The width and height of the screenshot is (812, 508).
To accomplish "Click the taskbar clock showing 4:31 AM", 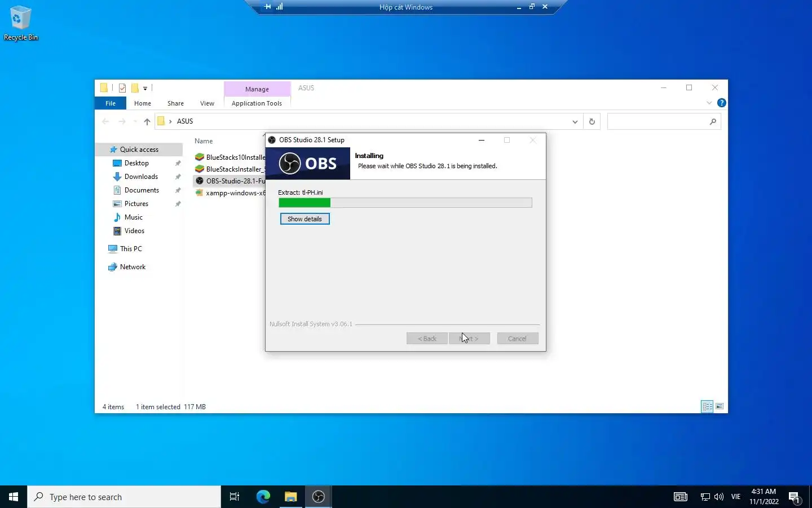I will pyautogui.click(x=764, y=497).
